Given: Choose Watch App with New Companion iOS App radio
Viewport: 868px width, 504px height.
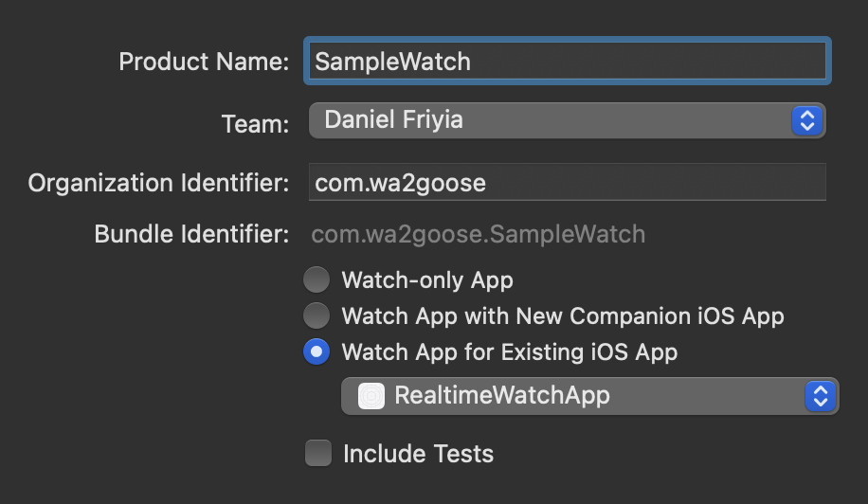Looking at the screenshot, I should pos(316,315).
